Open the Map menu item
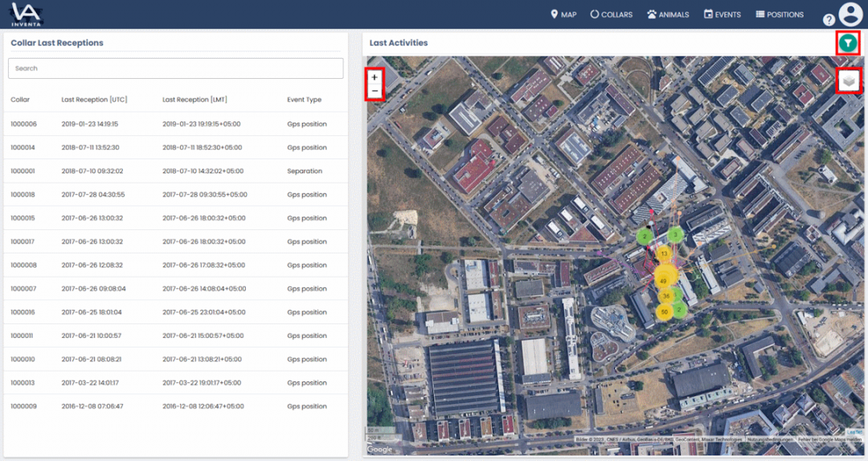Image resolution: width=868 pixels, height=461 pixels. pyautogui.click(x=563, y=14)
